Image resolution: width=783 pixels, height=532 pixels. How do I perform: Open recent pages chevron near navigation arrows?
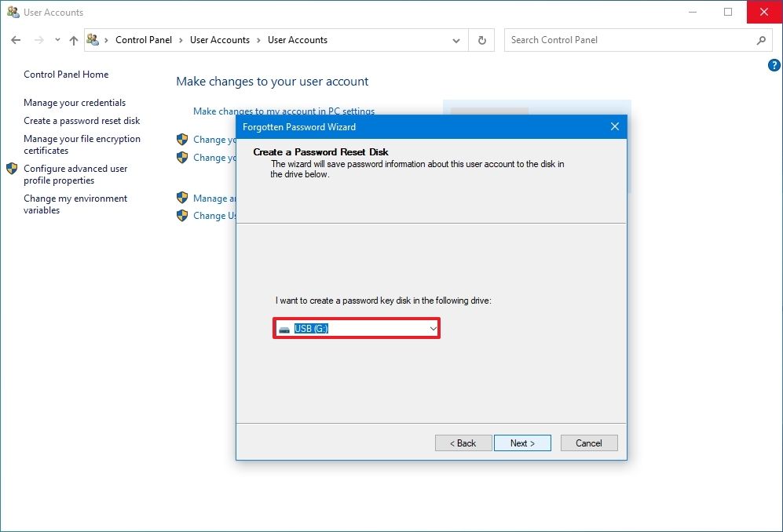tap(57, 39)
